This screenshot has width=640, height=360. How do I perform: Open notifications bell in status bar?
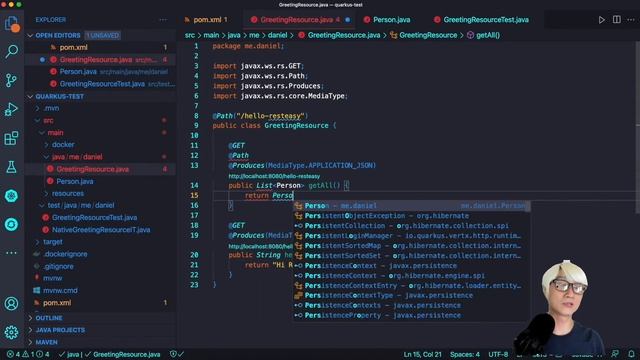(x=631, y=354)
